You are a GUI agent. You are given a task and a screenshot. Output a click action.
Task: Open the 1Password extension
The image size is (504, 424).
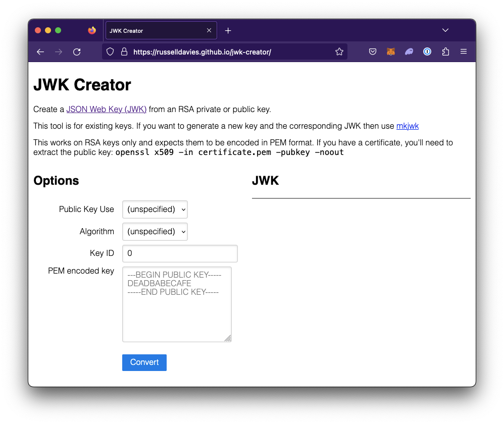(427, 51)
